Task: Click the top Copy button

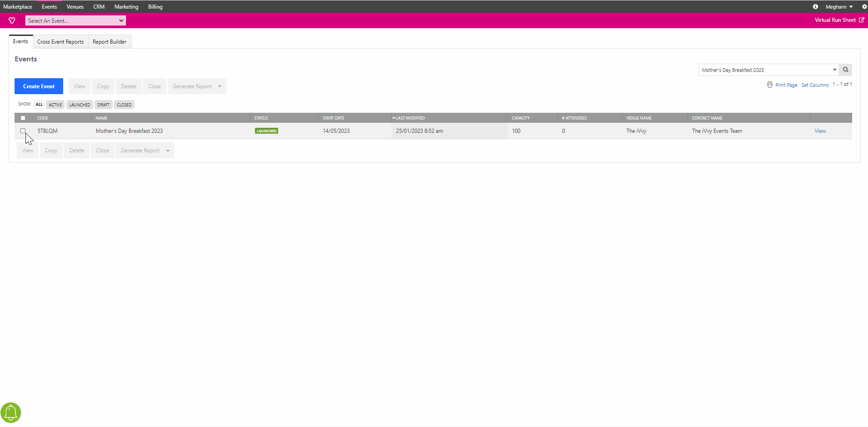Action: [103, 86]
